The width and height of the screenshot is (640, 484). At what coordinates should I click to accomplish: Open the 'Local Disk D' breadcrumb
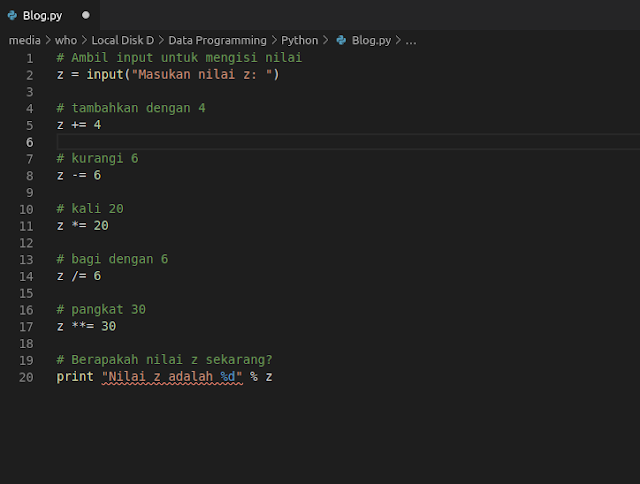tap(122, 40)
